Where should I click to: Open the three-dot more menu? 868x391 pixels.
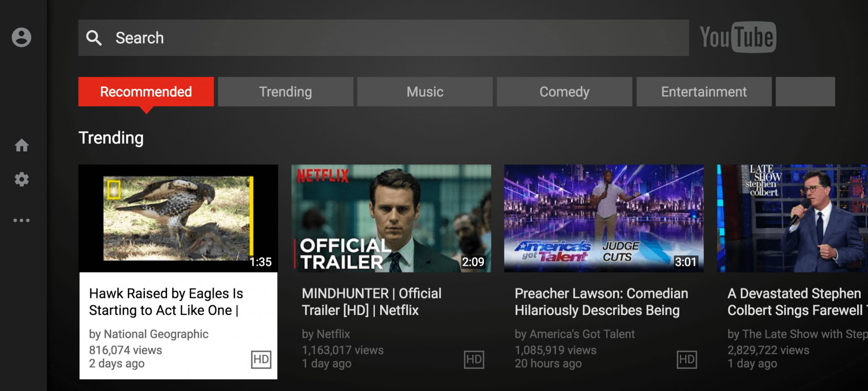coord(22,220)
